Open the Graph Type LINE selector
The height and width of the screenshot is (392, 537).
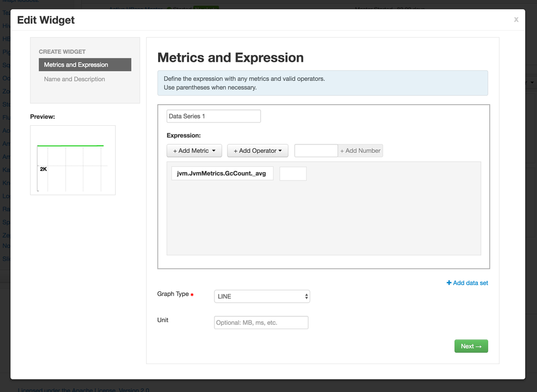pyautogui.click(x=262, y=296)
